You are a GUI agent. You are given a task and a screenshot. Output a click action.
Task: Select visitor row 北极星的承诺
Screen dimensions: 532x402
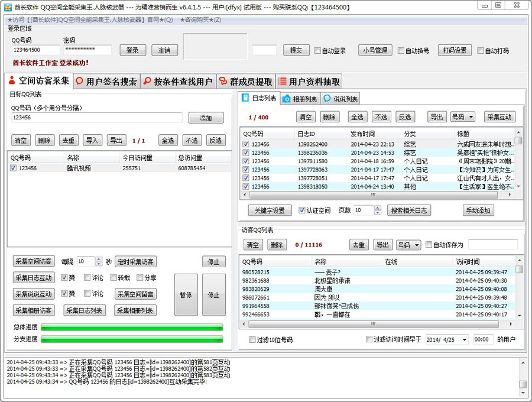pyautogui.click(x=377, y=281)
